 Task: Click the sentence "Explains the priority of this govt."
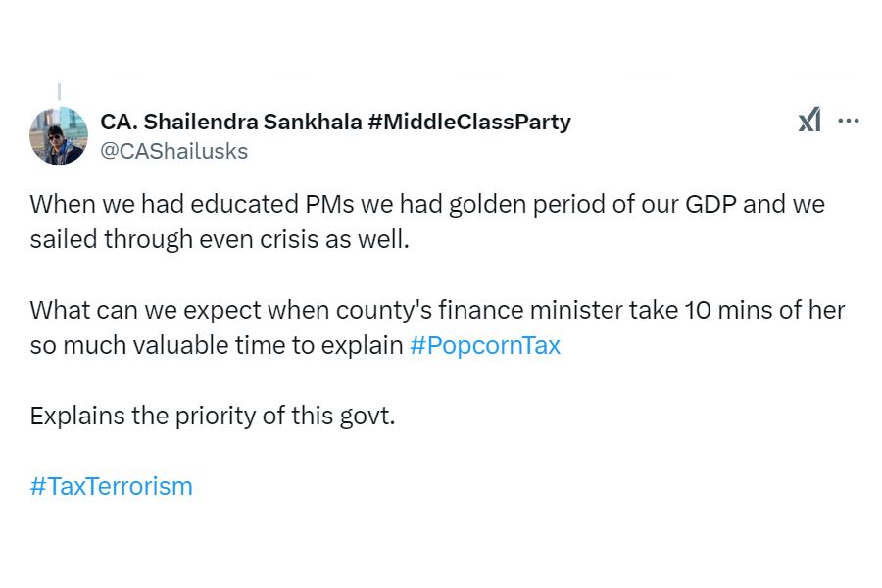(x=213, y=416)
